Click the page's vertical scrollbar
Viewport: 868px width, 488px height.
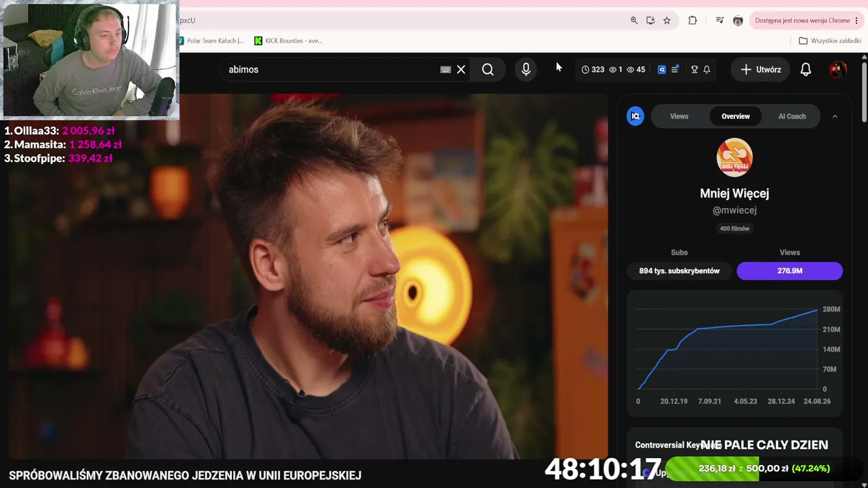pyautogui.click(x=864, y=91)
